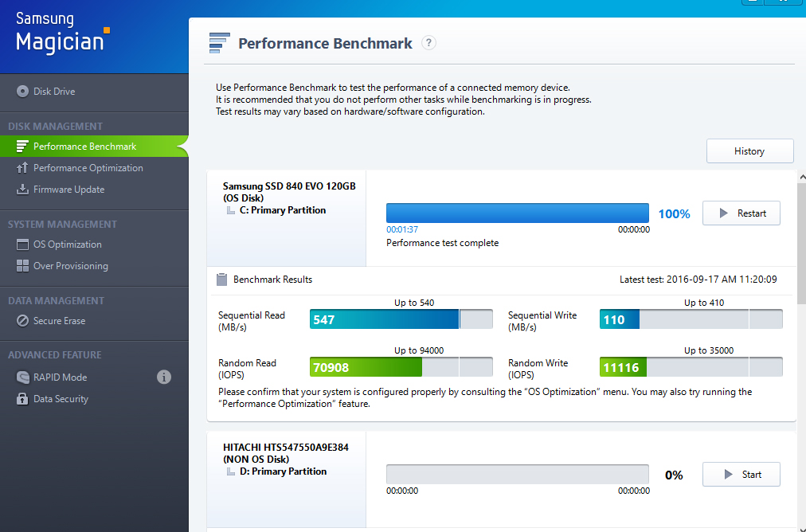Viewport: 806px width, 532px height.
Task: Click the Performance test complete status
Action: coord(443,243)
